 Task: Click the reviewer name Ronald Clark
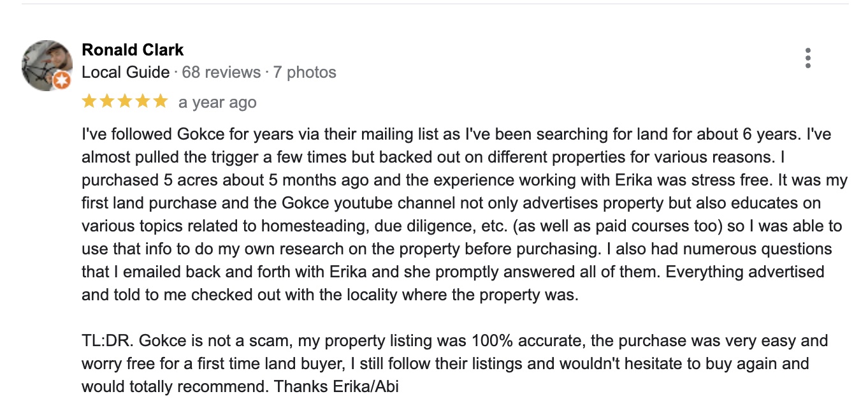click(133, 50)
